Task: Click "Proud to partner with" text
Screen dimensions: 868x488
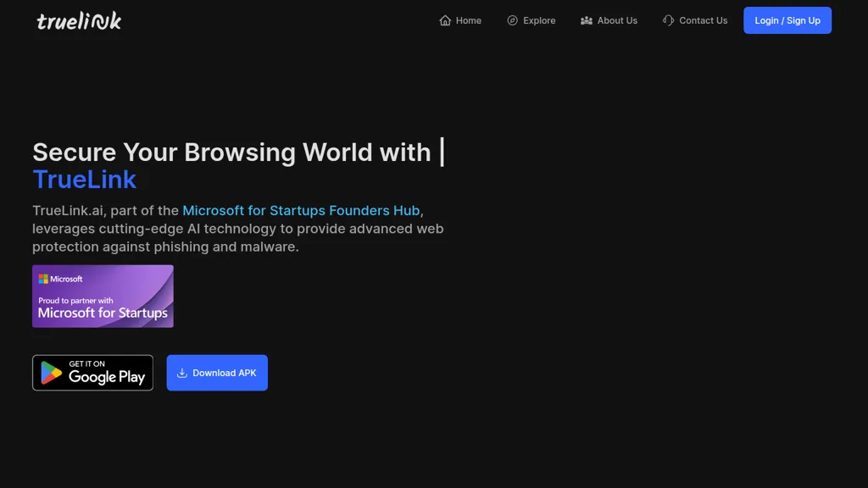Action: [x=75, y=301]
